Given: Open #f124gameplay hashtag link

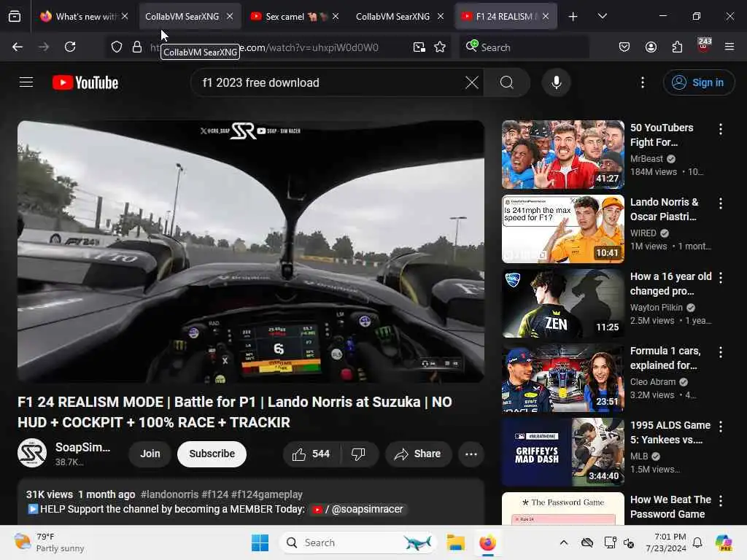Looking at the screenshot, I should point(267,494).
